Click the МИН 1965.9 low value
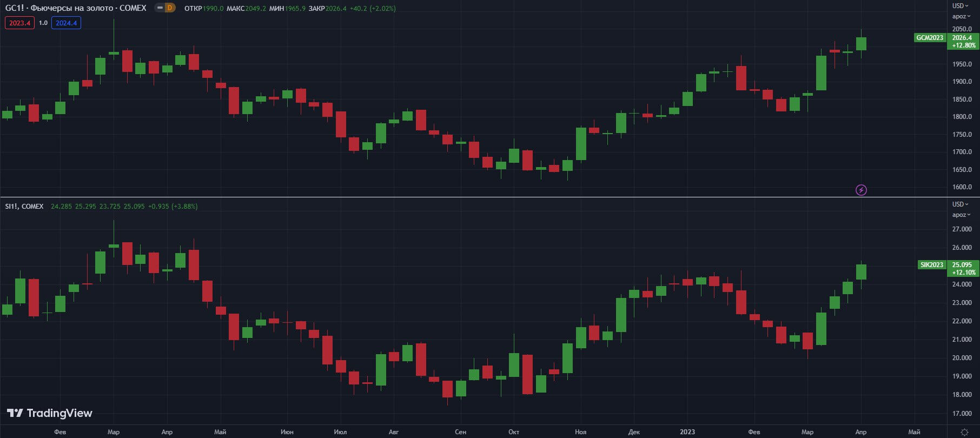980x438 pixels. 287,9
